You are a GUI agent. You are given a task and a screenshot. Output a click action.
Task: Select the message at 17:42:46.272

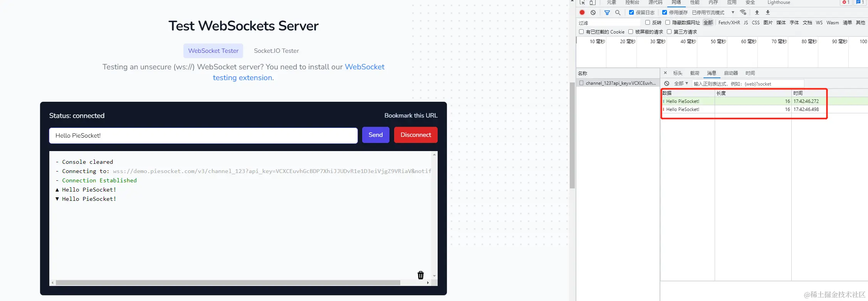pos(765,101)
